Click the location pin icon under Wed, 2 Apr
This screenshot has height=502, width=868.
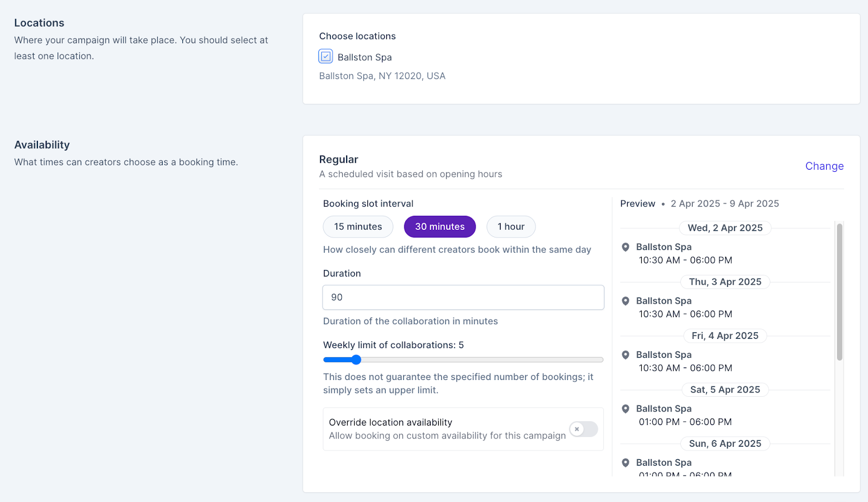pos(626,247)
